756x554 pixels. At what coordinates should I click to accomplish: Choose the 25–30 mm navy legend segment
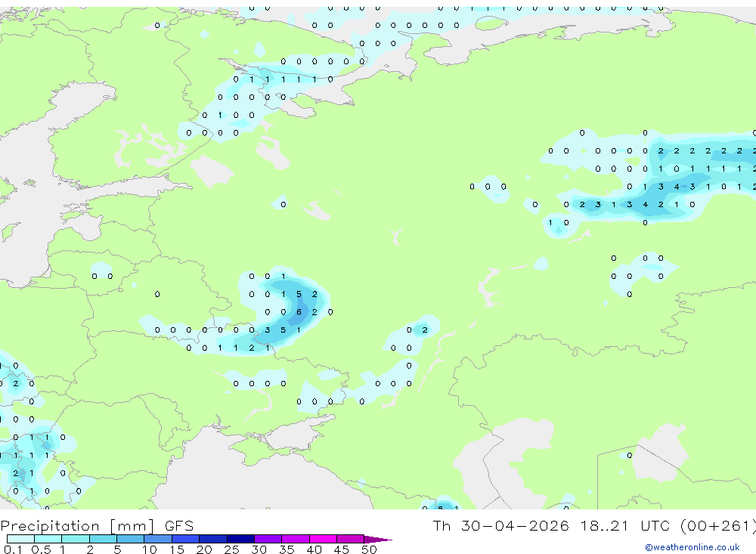coord(240,539)
